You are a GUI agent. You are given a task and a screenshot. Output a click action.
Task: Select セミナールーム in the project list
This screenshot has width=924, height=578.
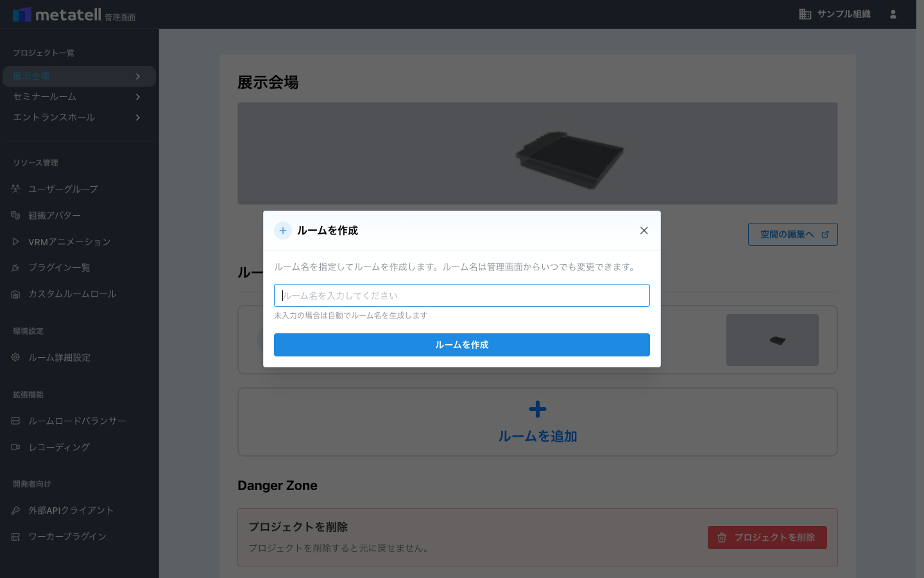click(x=80, y=97)
